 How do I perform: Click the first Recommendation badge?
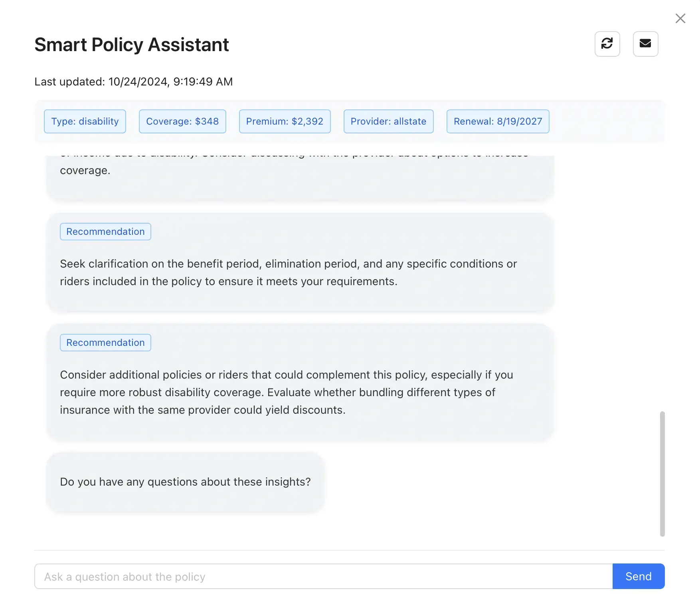(x=105, y=232)
